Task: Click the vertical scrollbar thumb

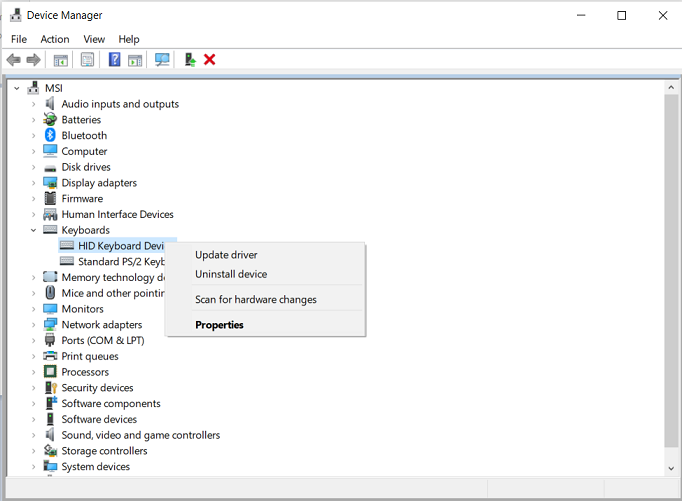Action: tap(671, 271)
